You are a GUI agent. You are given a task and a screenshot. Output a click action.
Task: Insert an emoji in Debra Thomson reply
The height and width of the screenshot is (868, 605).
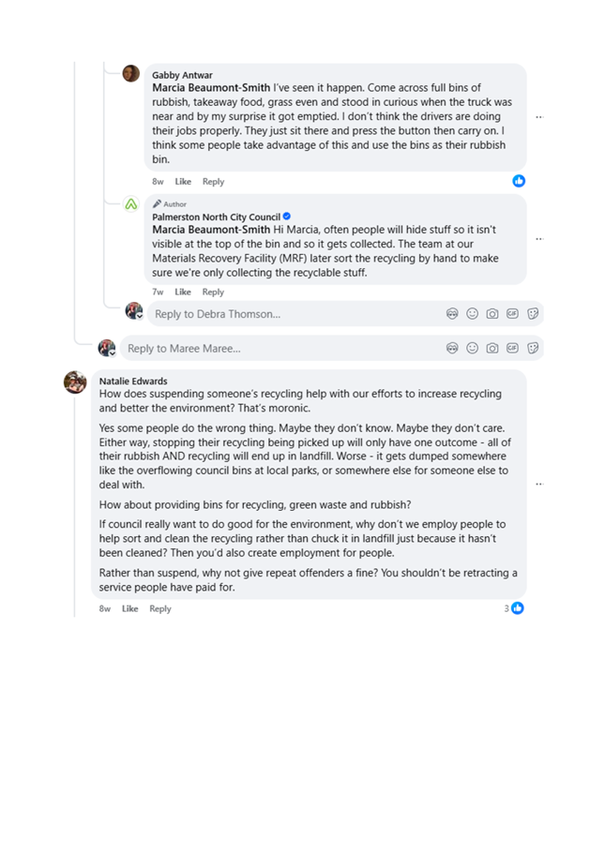tap(473, 314)
